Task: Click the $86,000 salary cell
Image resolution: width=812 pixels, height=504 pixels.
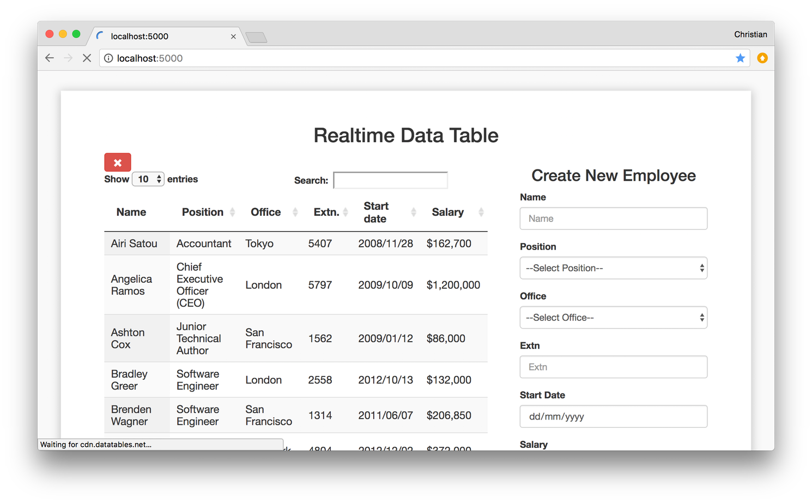Action: [x=453, y=338]
